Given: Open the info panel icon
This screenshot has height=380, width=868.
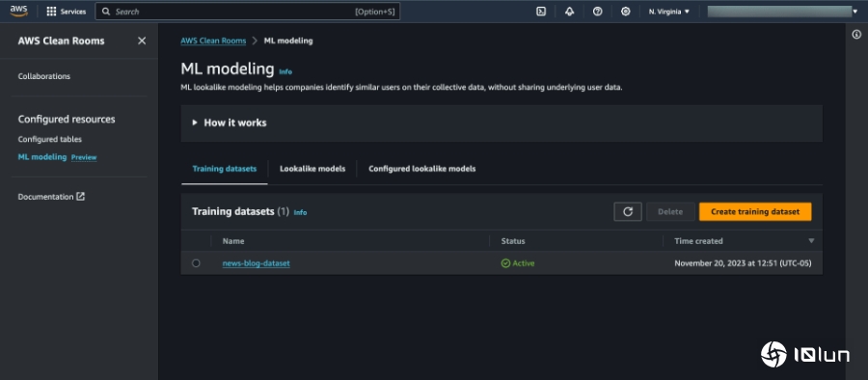Looking at the screenshot, I should (856, 35).
